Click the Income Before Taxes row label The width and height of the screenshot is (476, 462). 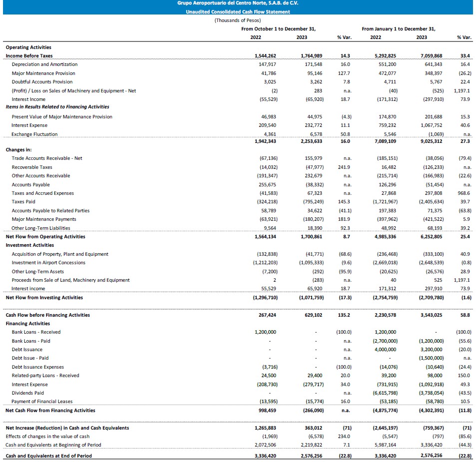[x=29, y=56]
